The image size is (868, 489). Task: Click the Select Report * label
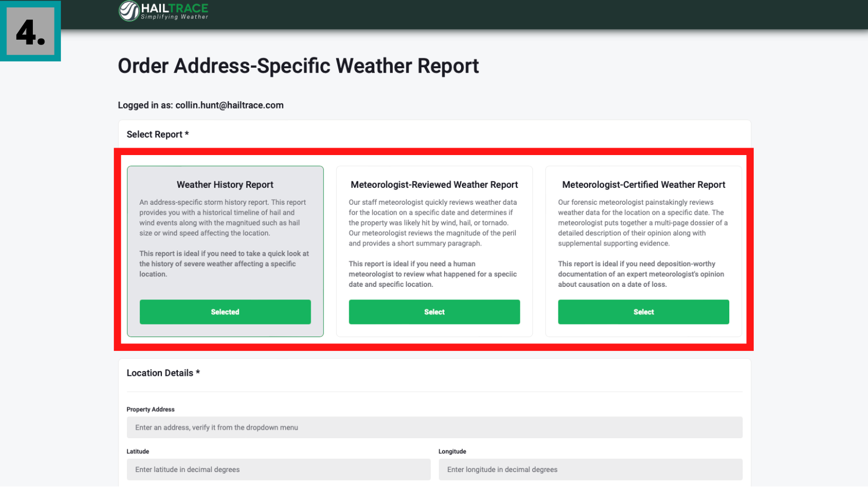tap(158, 134)
